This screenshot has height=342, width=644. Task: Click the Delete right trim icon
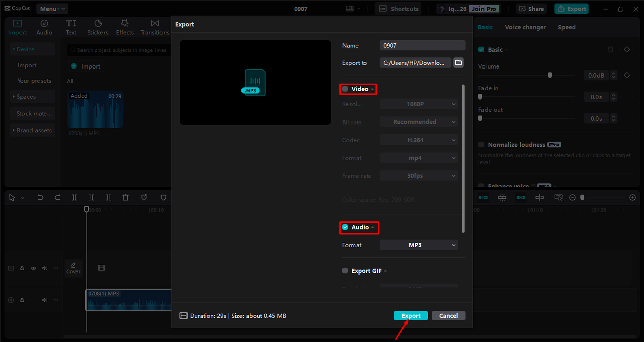(109, 198)
